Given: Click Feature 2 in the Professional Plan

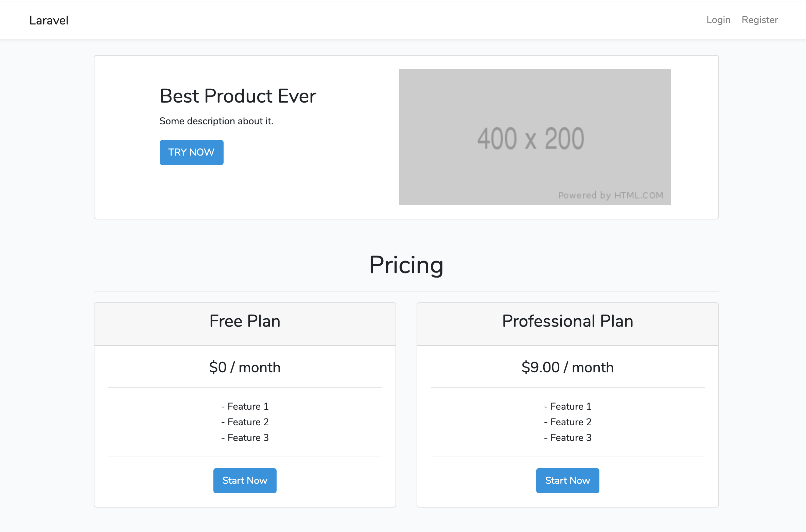Looking at the screenshot, I should point(568,422).
